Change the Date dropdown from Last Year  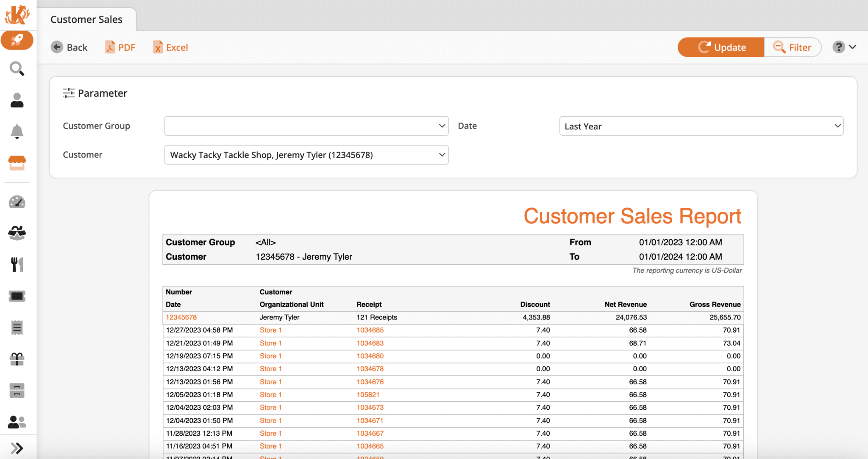(701, 126)
